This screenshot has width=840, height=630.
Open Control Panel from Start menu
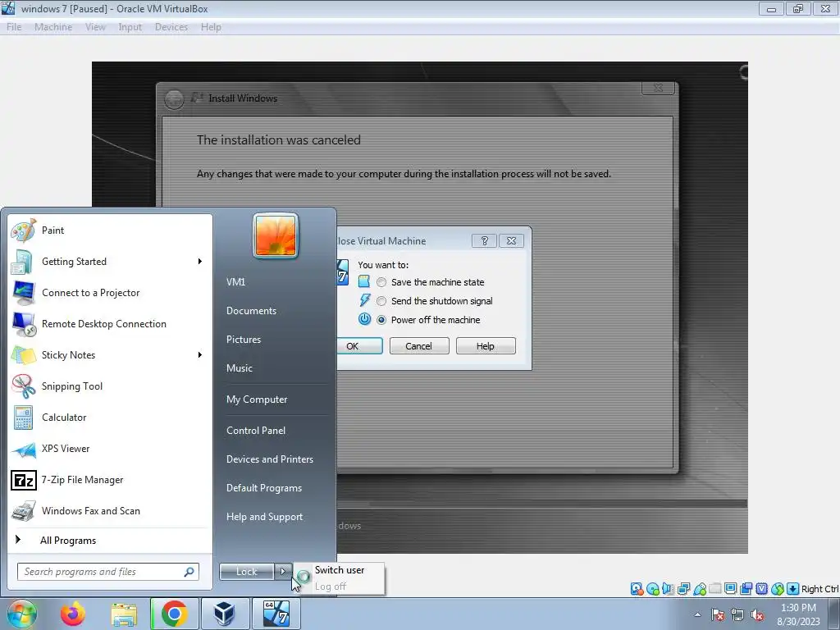(x=256, y=430)
